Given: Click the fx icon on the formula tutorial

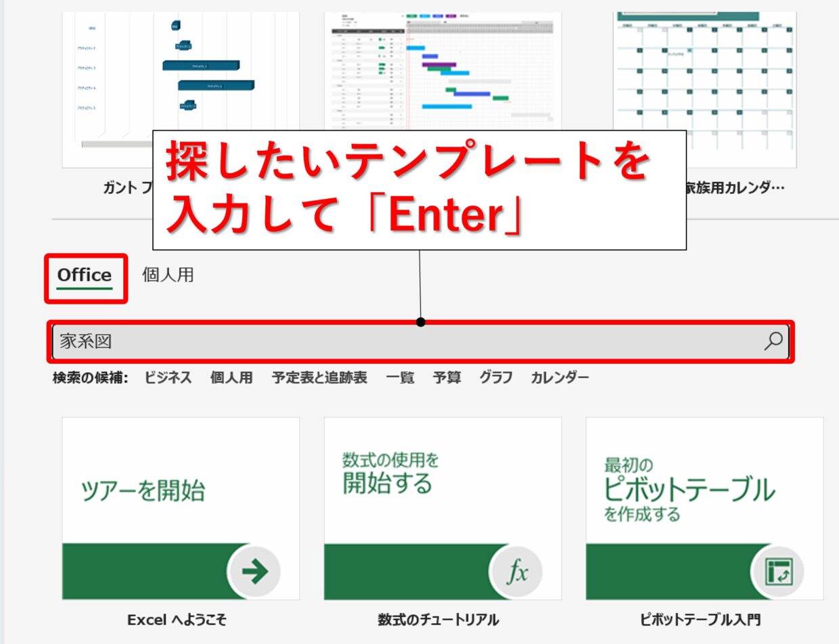Looking at the screenshot, I should click(516, 572).
